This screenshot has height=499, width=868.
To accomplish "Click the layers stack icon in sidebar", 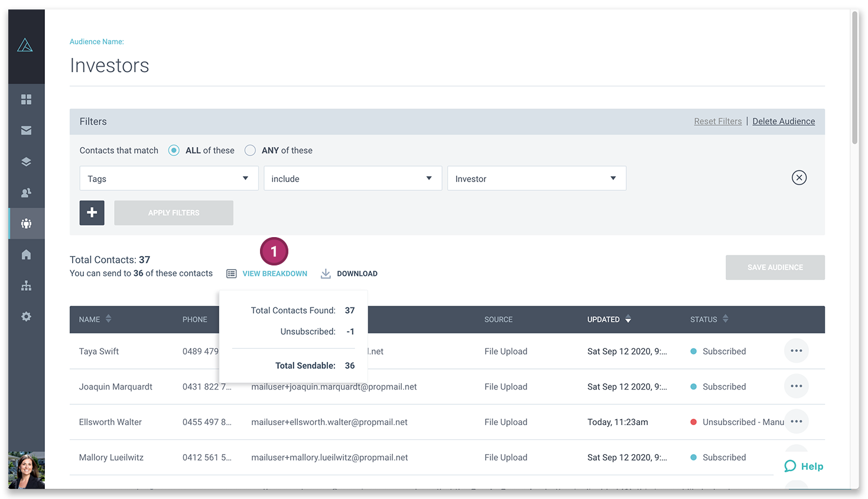I will [x=26, y=161].
